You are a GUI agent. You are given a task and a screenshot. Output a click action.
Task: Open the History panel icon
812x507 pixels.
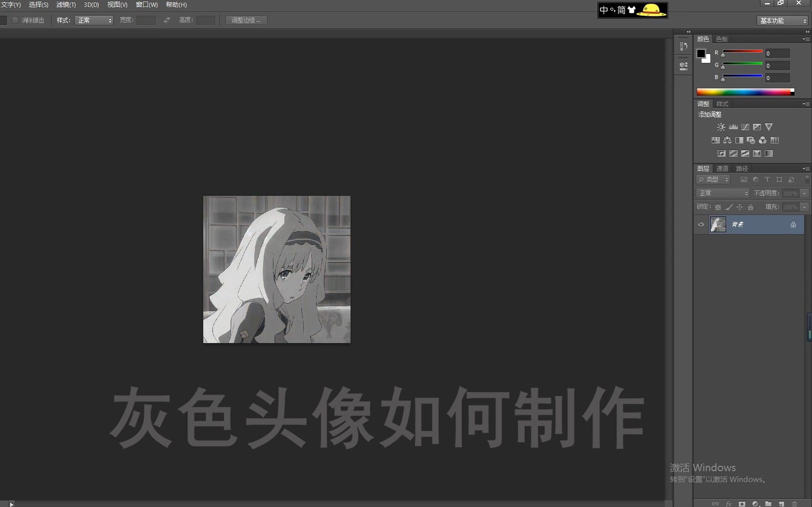(683, 46)
